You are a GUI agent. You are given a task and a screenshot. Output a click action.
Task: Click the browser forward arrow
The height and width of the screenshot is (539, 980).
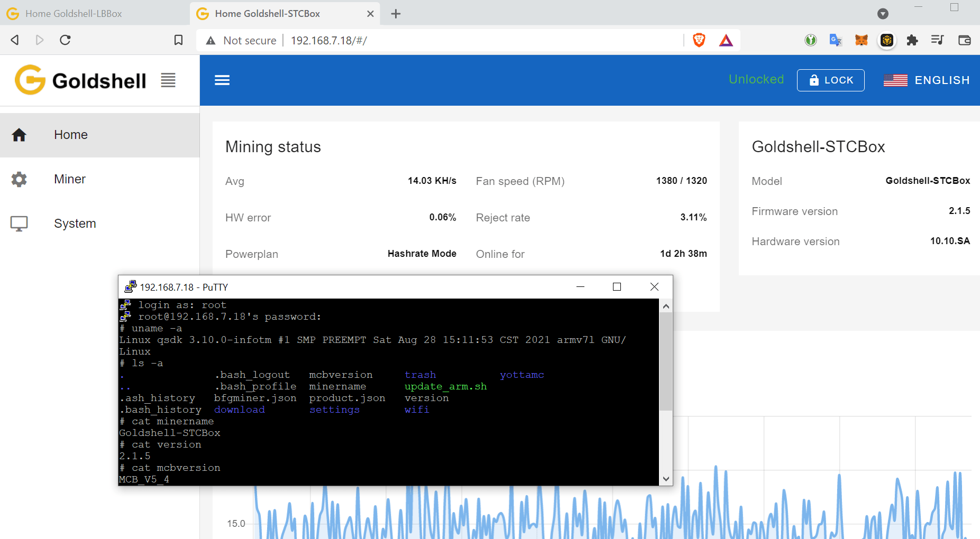(40, 40)
